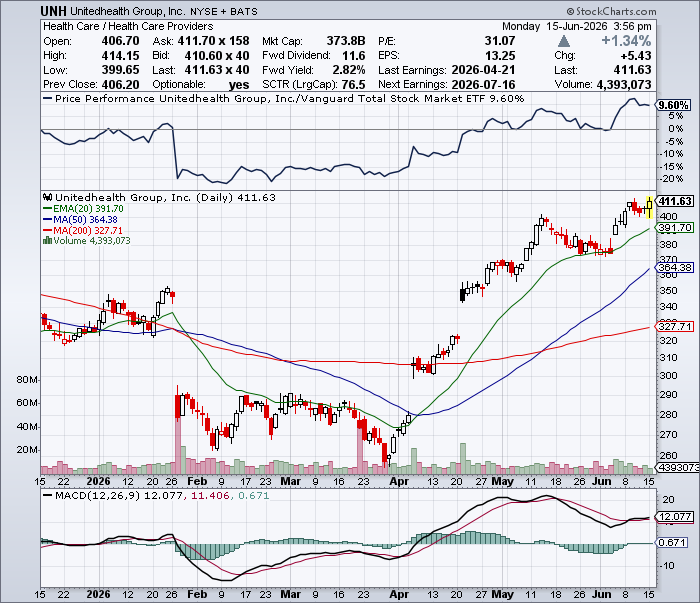Image resolution: width=700 pixels, height=603 pixels.
Task: Click the EPS value 13.25
Action: tap(500, 56)
